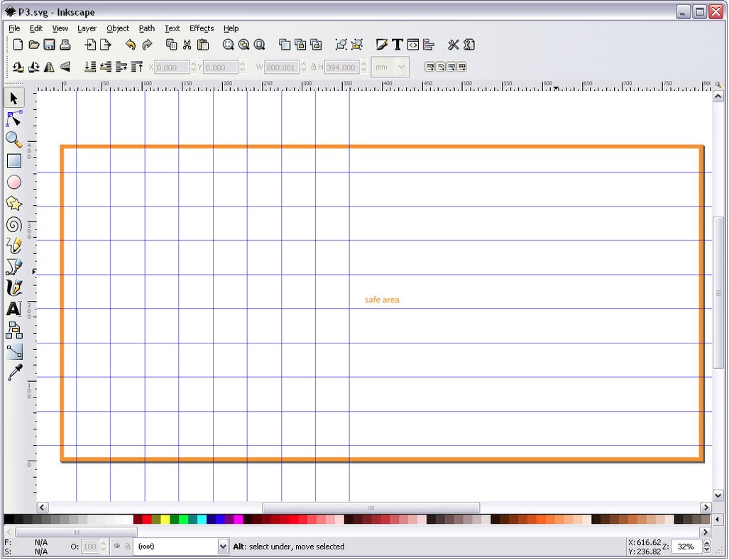Viewport: 729px width, 560px height.
Task: Open Inkscape Preferences icon
Action: 454,45
